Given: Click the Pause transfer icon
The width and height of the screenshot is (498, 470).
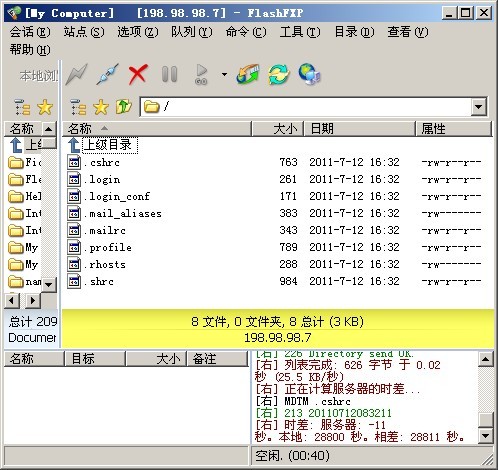Looking at the screenshot, I should pos(169,74).
